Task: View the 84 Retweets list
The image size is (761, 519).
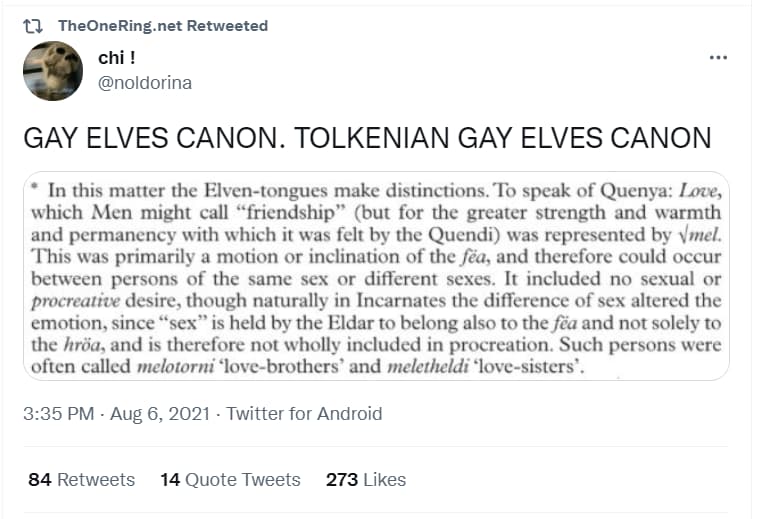Action: coord(82,480)
